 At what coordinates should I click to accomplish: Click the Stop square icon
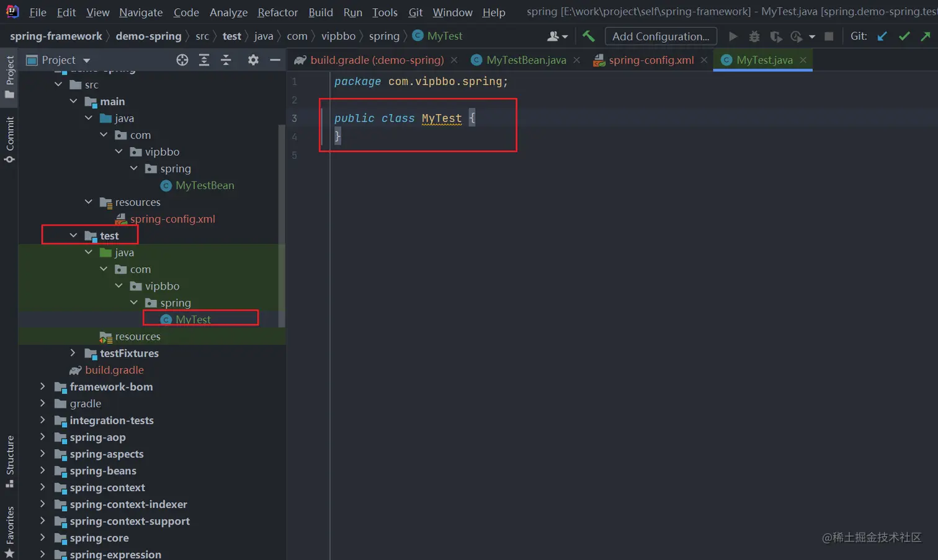(829, 36)
